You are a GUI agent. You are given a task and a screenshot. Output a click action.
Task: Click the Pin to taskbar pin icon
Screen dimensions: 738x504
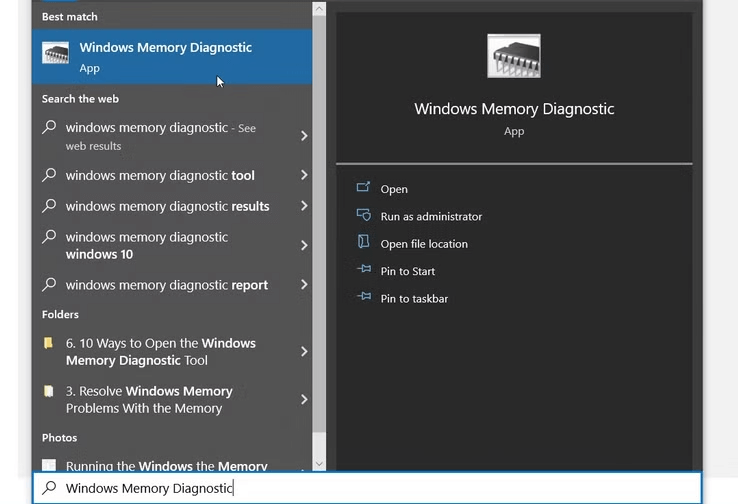[363, 298]
